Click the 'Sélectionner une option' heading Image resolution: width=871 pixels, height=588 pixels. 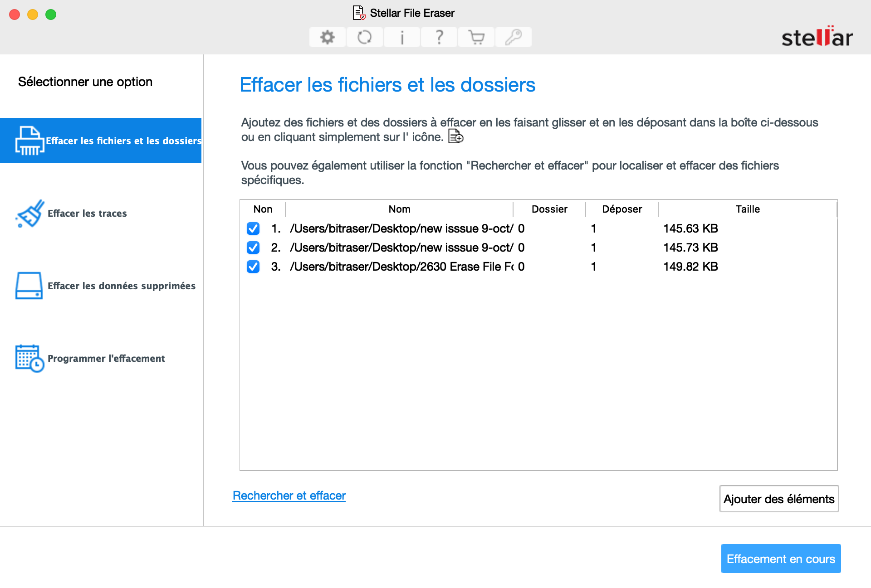(x=85, y=82)
